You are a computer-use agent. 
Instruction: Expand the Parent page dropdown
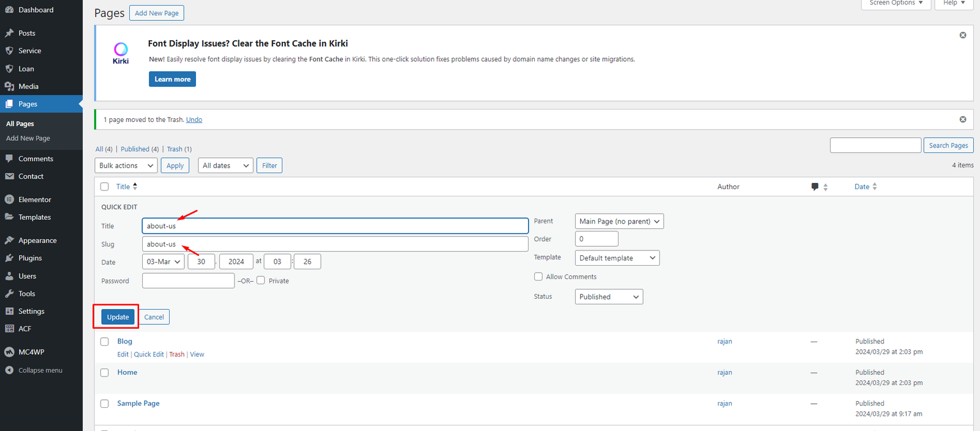pyautogui.click(x=619, y=222)
